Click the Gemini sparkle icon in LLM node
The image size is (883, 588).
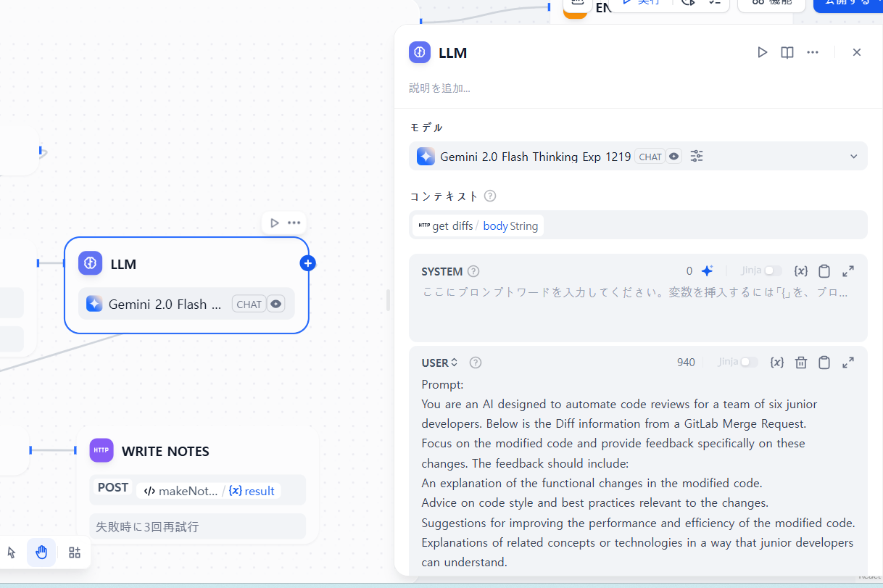coord(94,304)
